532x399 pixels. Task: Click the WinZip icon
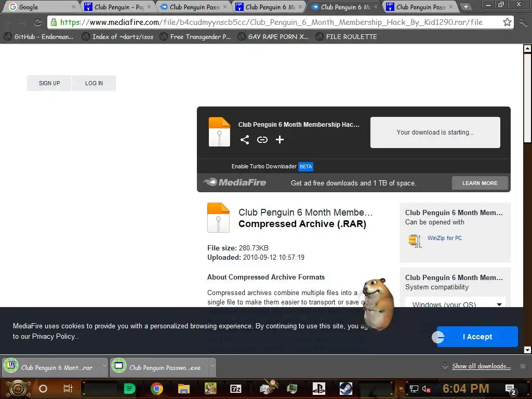click(x=415, y=241)
